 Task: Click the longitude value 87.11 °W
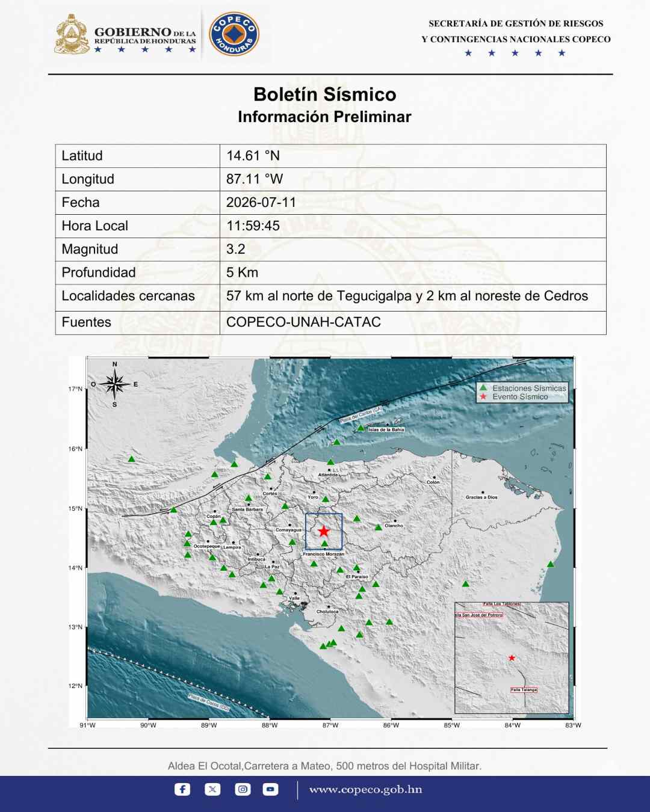click(x=255, y=179)
